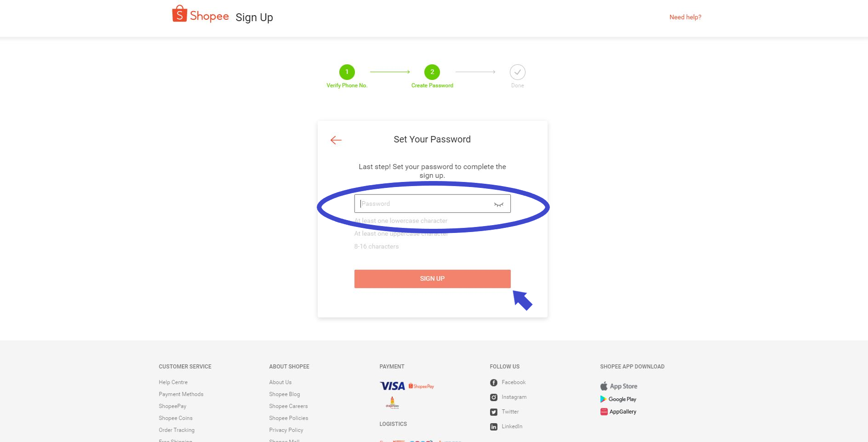Open Shopee's LinkedIn page link
Viewport: 868px width, 442px height.
click(506, 426)
